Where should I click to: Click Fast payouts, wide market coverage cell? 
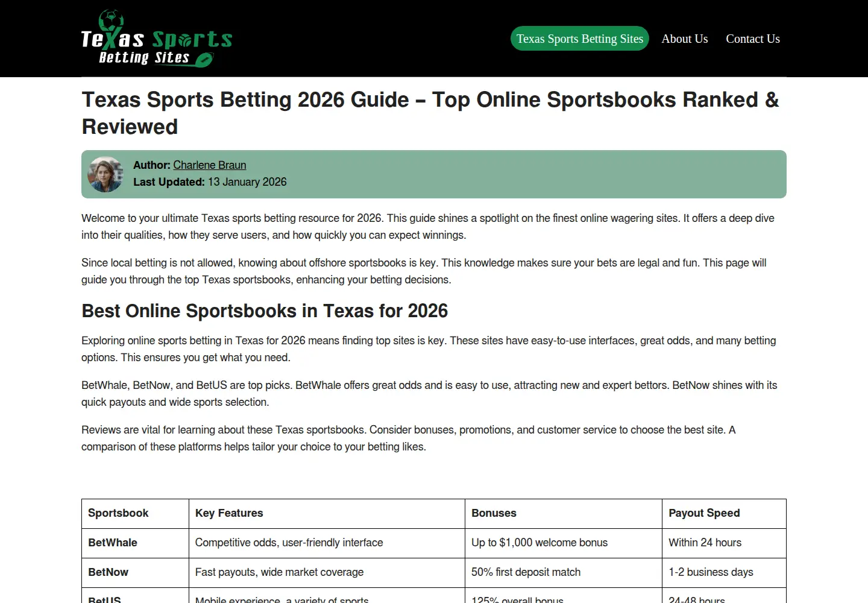[x=327, y=573]
